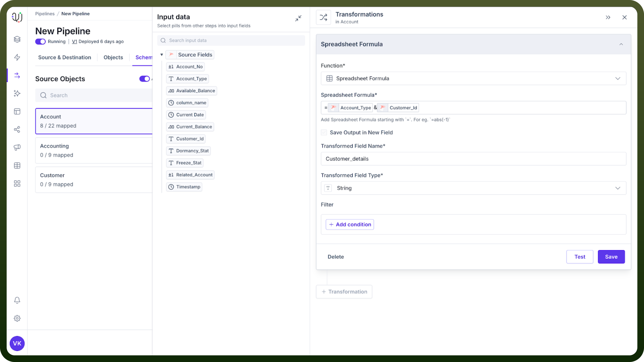Select the Current Date clock field pill
Image resolution: width=644 pixels, height=362 pixels.
point(186,115)
